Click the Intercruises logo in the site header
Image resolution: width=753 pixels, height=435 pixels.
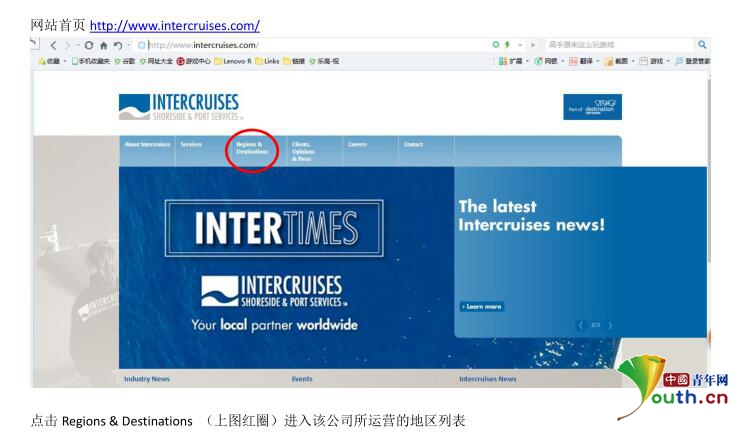pyautogui.click(x=181, y=107)
